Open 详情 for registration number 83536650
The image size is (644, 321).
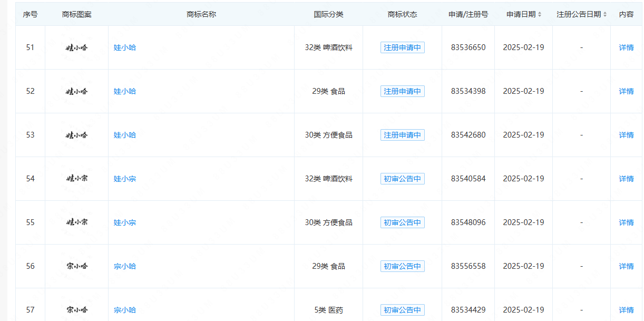point(626,47)
